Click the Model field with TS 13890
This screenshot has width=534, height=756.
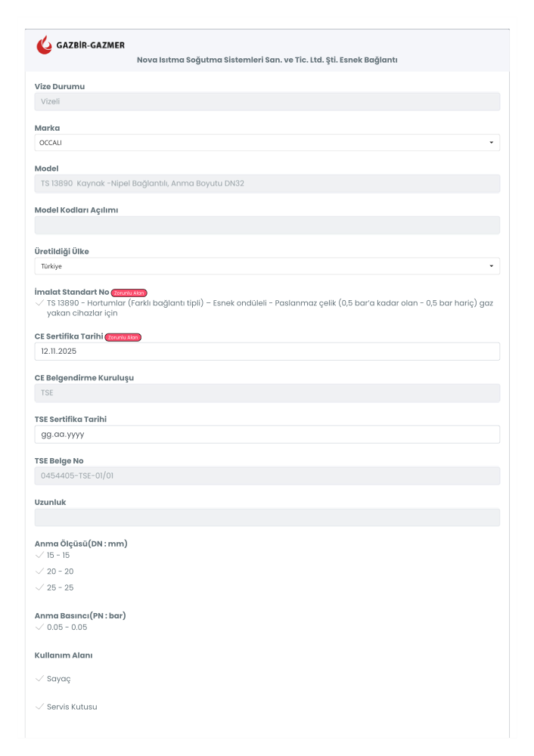tap(267, 184)
